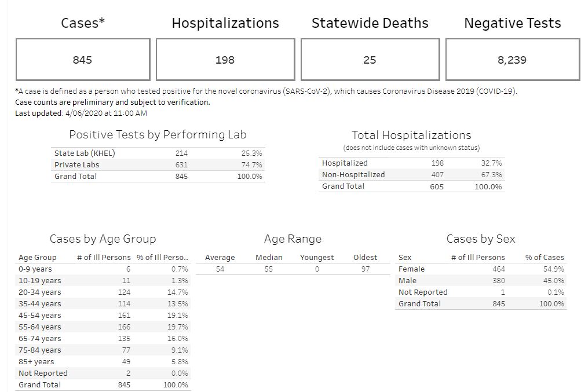Click the 20-34 years age group row
Screen dimensions: 581x392
(39, 292)
